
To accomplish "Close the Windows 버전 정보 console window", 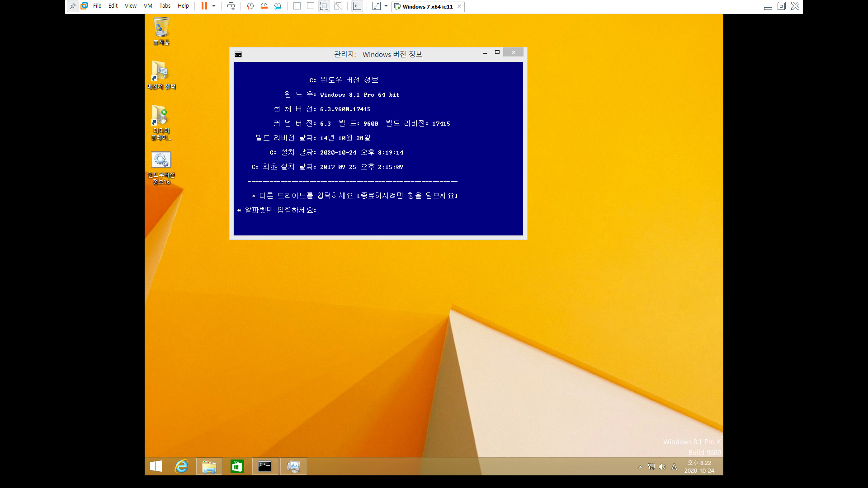I will coord(514,52).
